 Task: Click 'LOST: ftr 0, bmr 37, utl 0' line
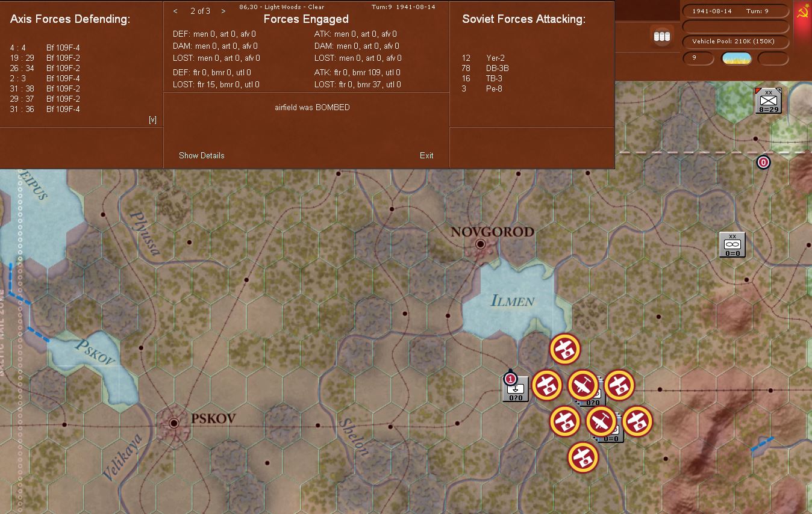[358, 84]
